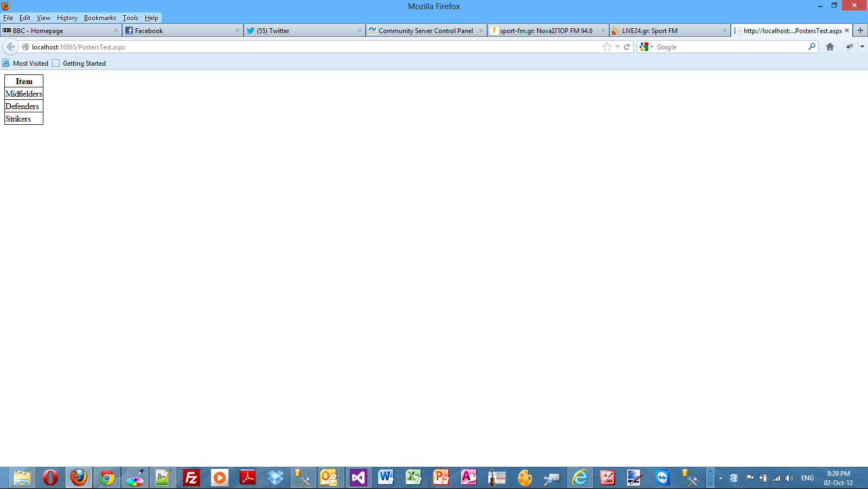Open the ENG language indicator

[807, 478]
